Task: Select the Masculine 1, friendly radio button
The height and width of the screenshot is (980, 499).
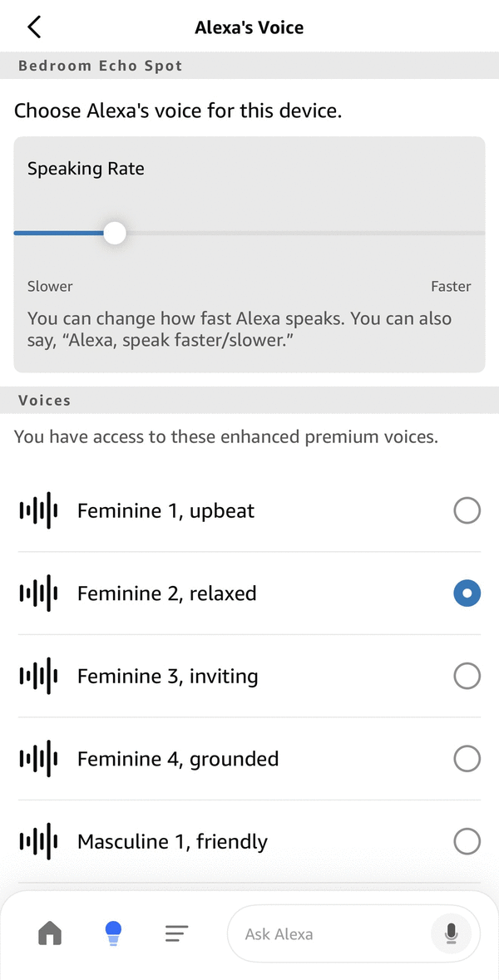Action: pos(467,841)
